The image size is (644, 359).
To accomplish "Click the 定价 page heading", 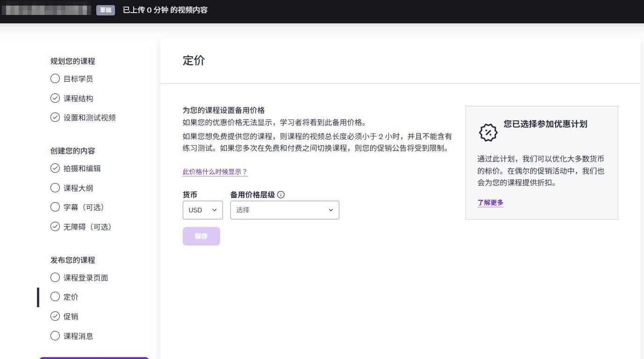I will (x=193, y=61).
